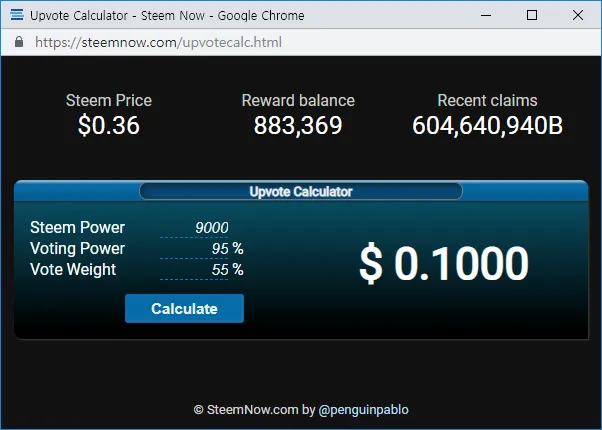Edit the Vote Weight value 55
This screenshot has height=430, width=602.
click(194, 270)
